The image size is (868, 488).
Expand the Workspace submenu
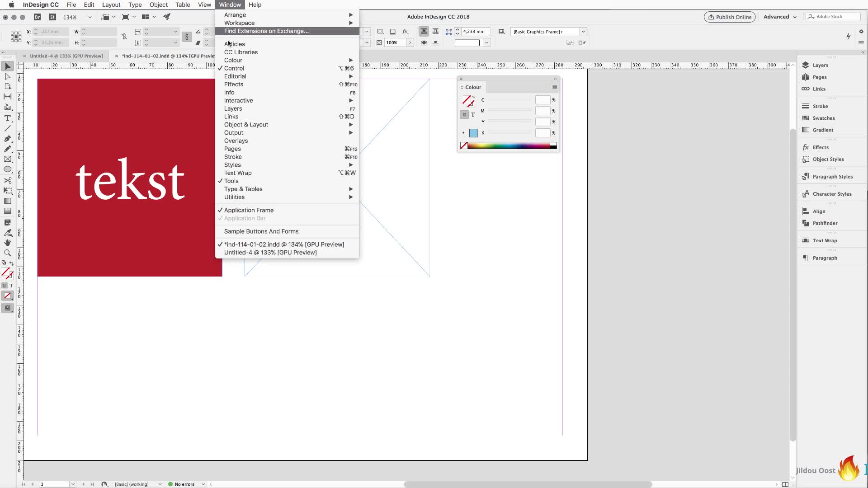(287, 23)
